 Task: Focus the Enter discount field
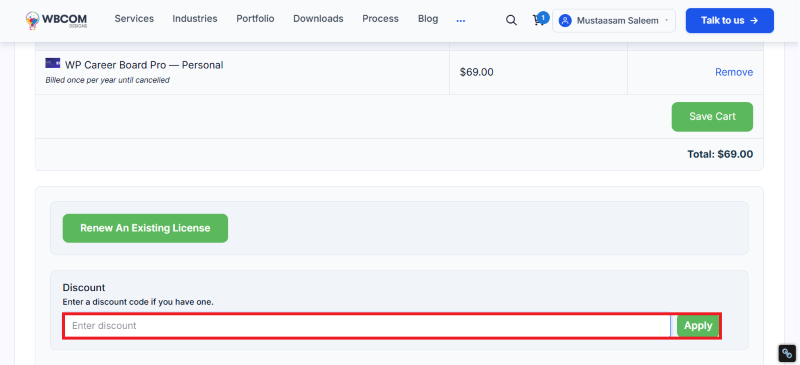(x=367, y=326)
